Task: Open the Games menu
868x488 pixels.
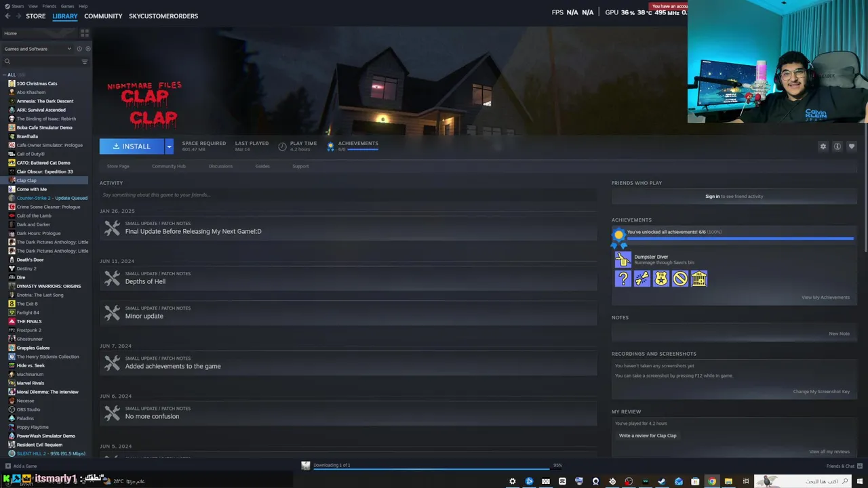Action: (68, 6)
